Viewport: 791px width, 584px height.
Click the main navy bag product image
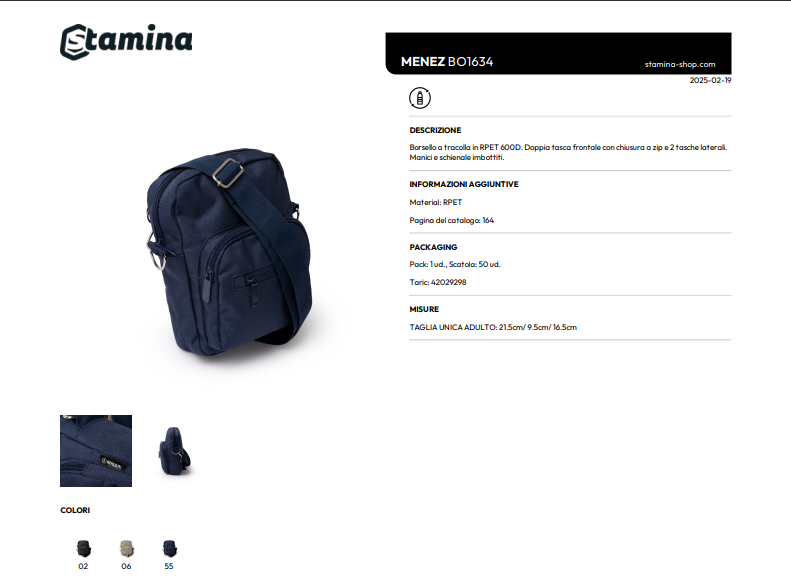click(x=230, y=251)
